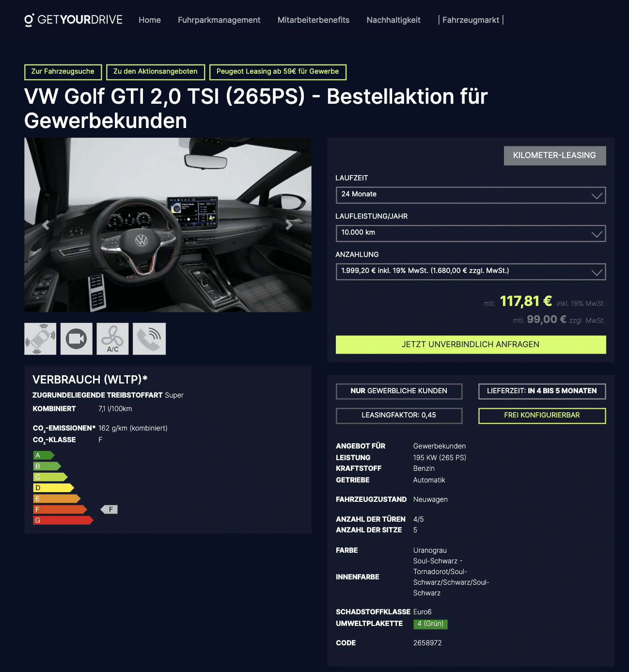Click the car interior main image
Screen dimensions: 629x672
[168, 225]
